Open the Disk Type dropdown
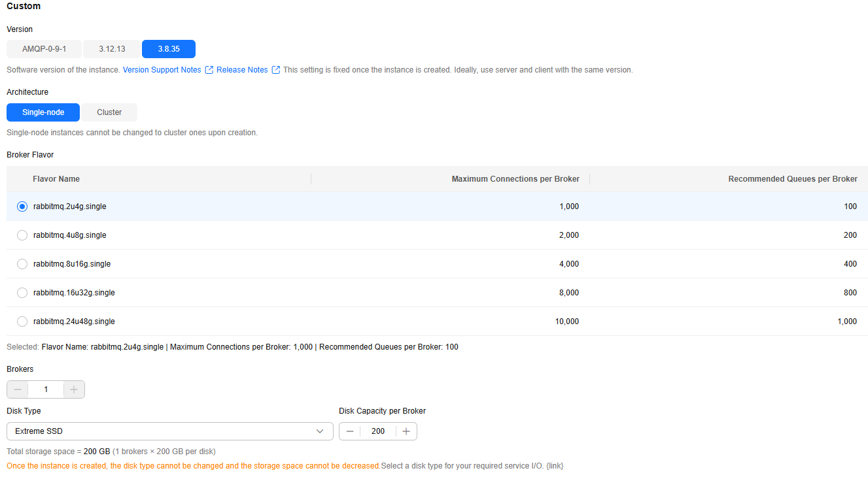868x479 pixels. [169, 431]
